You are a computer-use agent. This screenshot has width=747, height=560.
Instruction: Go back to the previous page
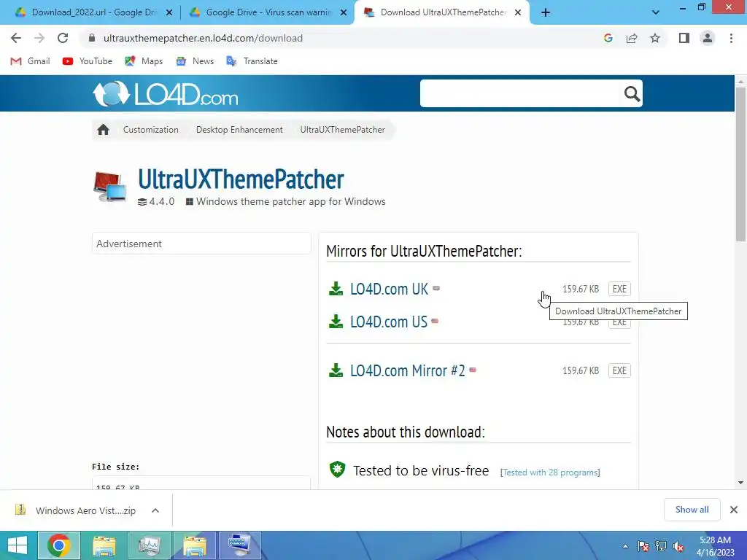coord(16,38)
